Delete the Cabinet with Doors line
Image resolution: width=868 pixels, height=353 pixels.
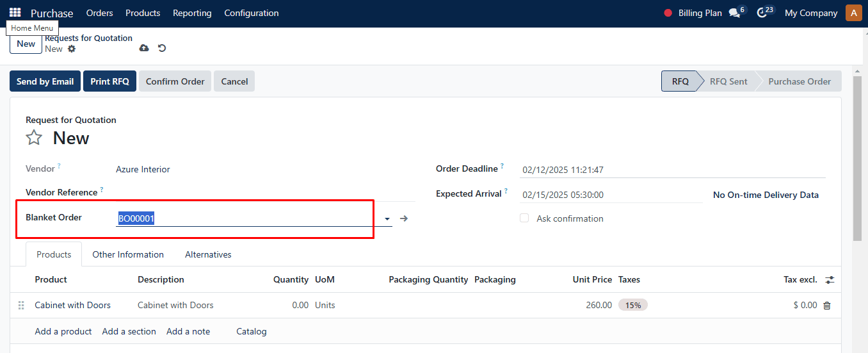pos(827,306)
